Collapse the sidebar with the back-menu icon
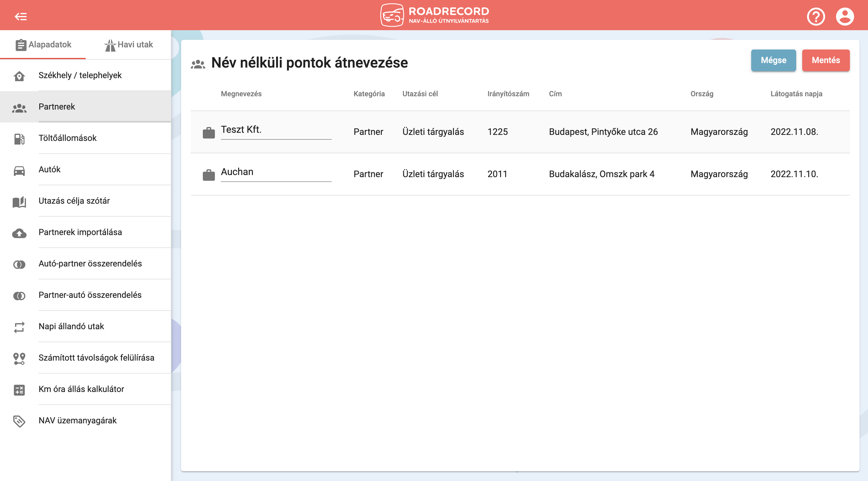This screenshot has height=481, width=868. point(21,16)
